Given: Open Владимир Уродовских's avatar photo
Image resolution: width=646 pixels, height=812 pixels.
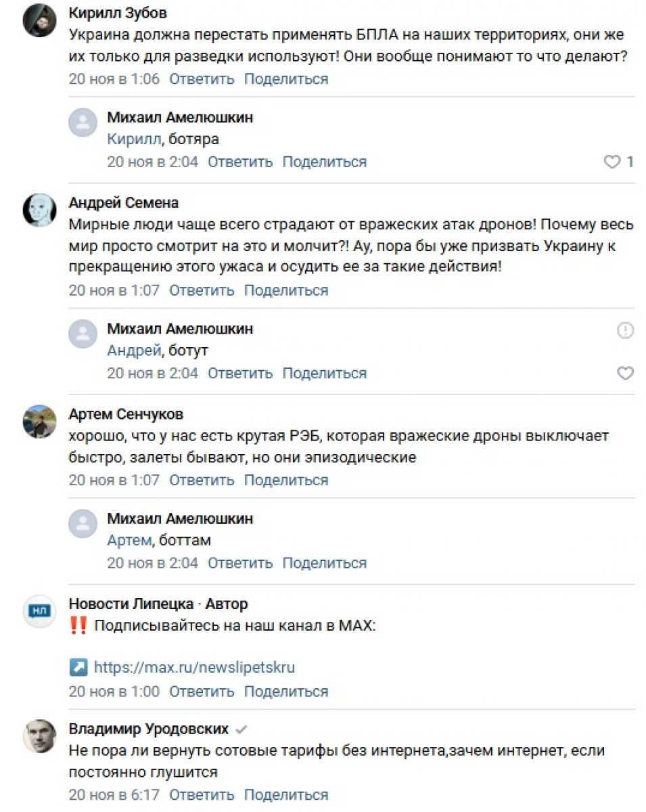Looking at the screenshot, I should pos(39,736).
